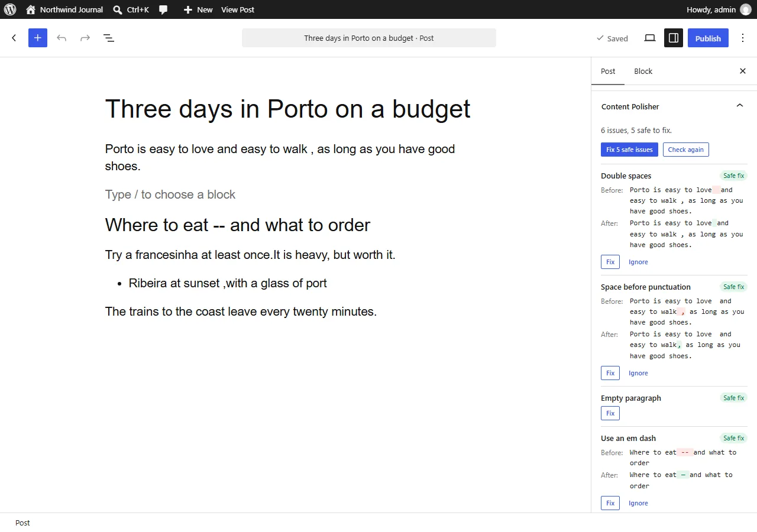The height and width of the screenshot is (532, 757).
Task: Click the Saved status indicator
Action: pos(612,38)
